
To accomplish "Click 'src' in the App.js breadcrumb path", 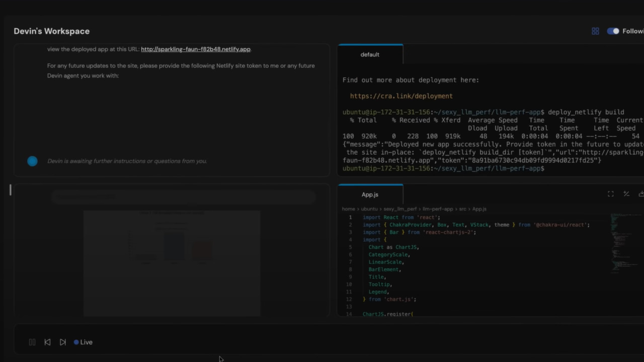I will pos(462,208).
